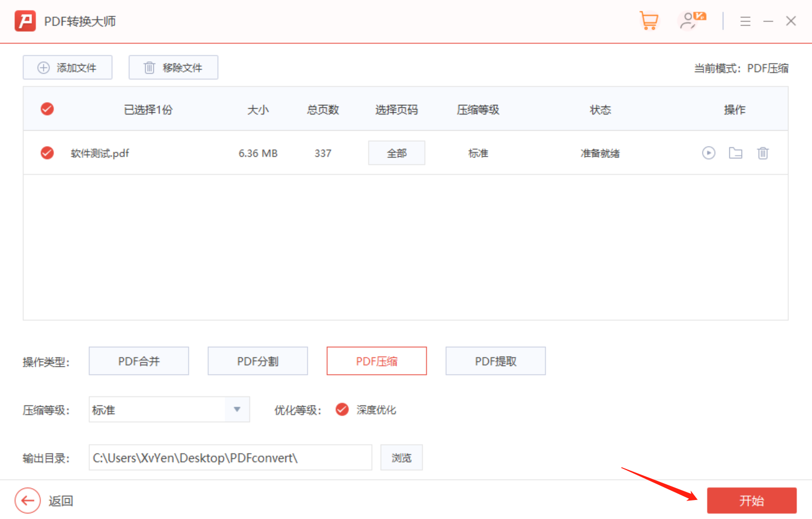Open the shopping cart icon

[649, 21]
